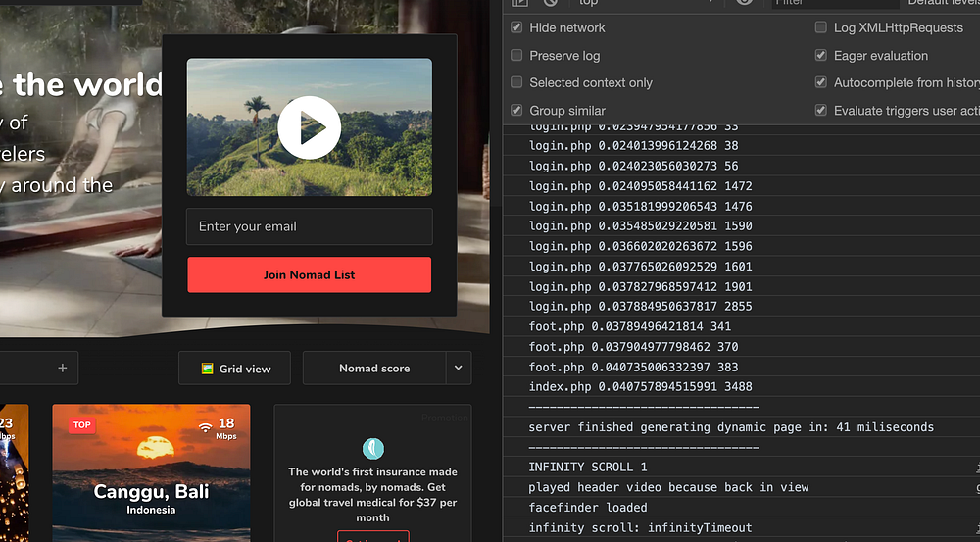
Task: Play the header video with the play button
Action: (310, 127)
